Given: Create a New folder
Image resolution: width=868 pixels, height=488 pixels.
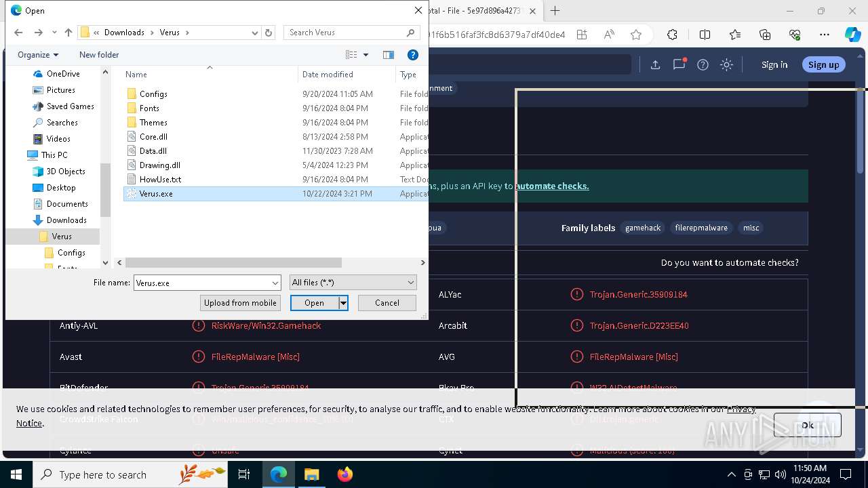Looking at the screenshot, I should [99, 55].
